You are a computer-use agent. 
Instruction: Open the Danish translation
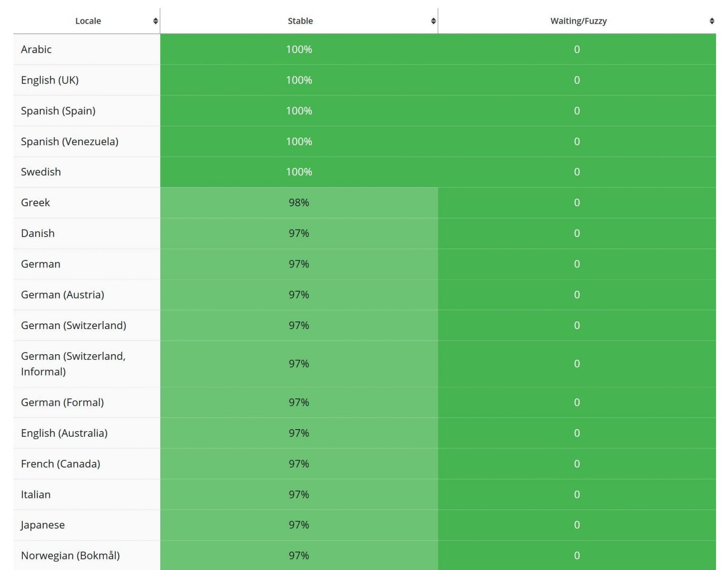point(37,233)
